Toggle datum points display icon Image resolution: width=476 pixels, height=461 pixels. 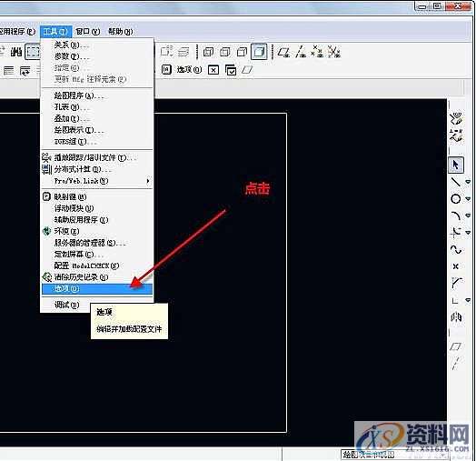coord(317,52)
